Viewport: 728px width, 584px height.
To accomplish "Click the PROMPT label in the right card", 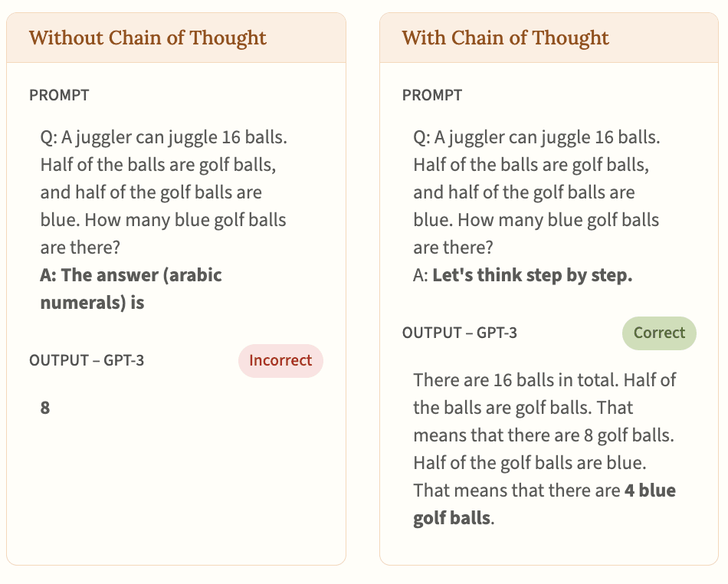I will pyautogui.click(x=432, y=95).
